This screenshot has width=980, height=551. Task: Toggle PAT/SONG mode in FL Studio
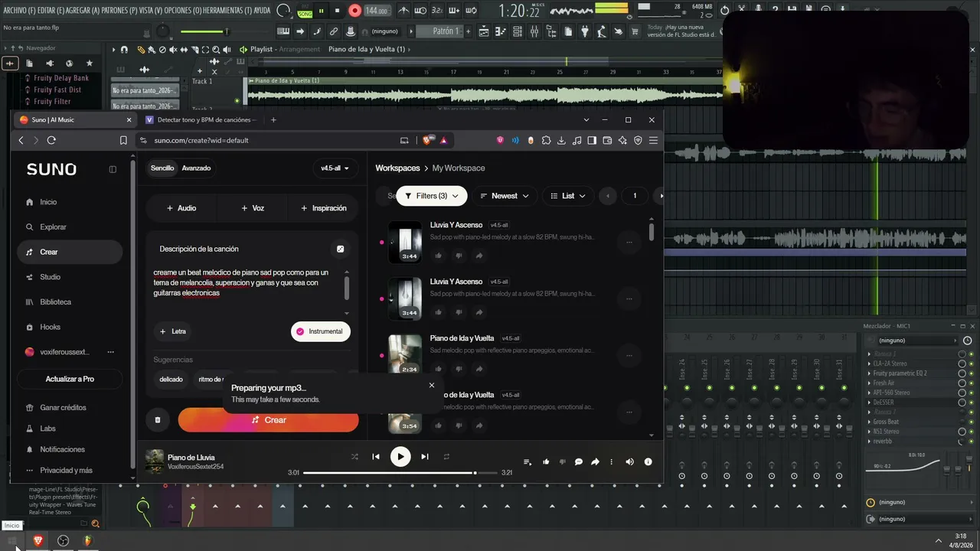click(x=305, y=11)
